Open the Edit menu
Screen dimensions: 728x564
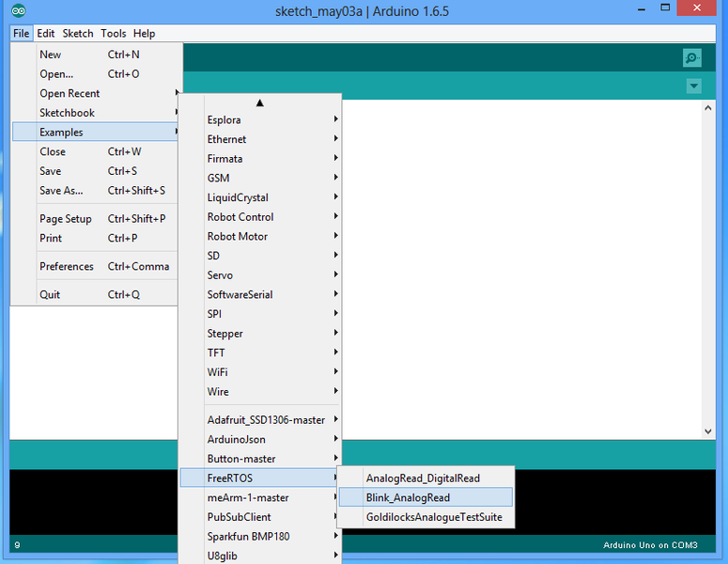point(45,34)
